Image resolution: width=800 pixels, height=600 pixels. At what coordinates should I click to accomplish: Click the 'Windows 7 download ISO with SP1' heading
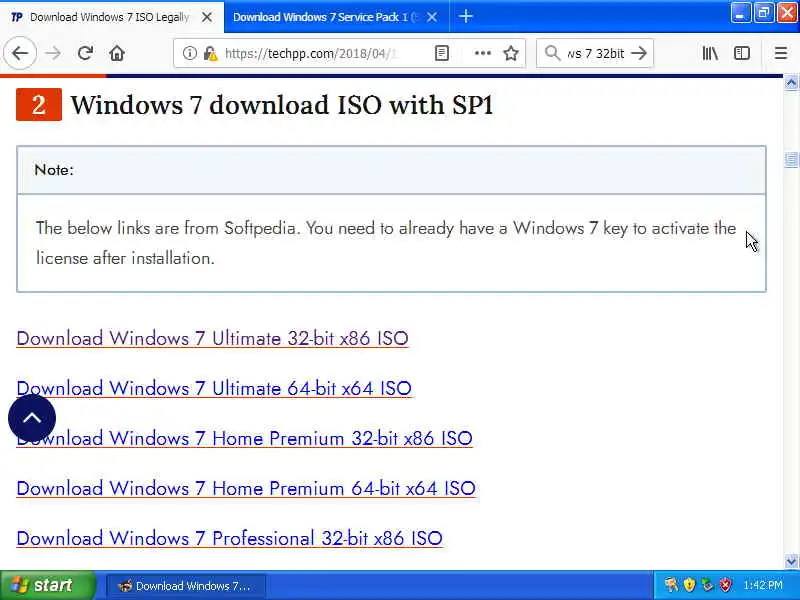point(282,105)
